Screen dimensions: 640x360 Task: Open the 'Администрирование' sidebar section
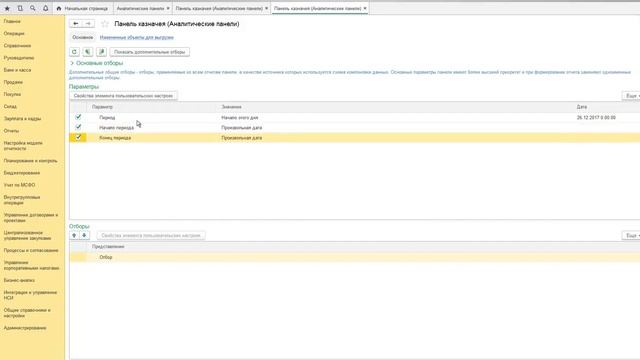pos(25,328)
